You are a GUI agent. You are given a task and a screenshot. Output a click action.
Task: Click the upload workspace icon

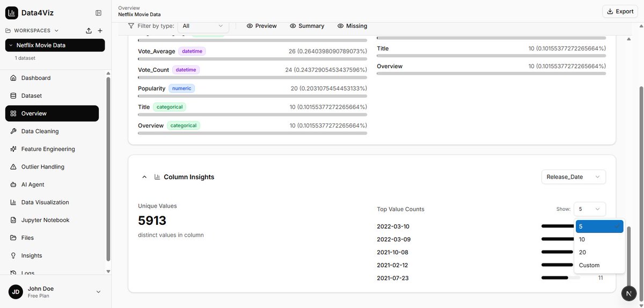pyautogui.click(x=89, y=31)
